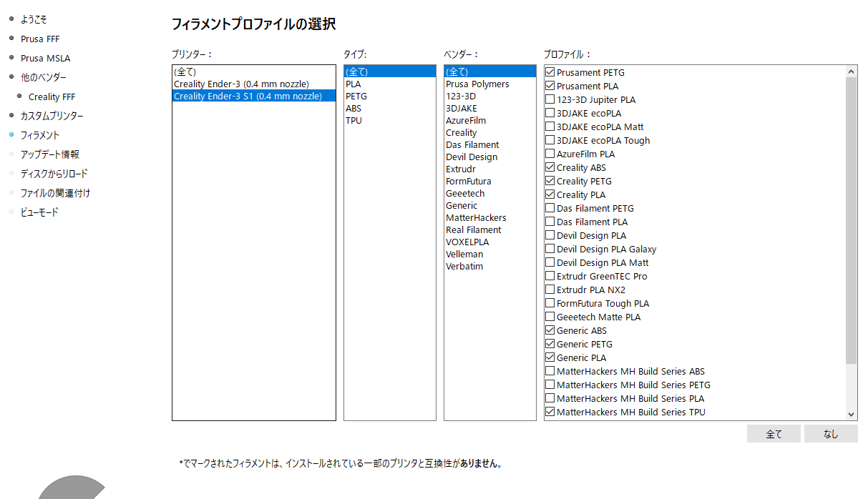Select Extrudr vendor
Screen dimensions: 868x499
(490, 169)
